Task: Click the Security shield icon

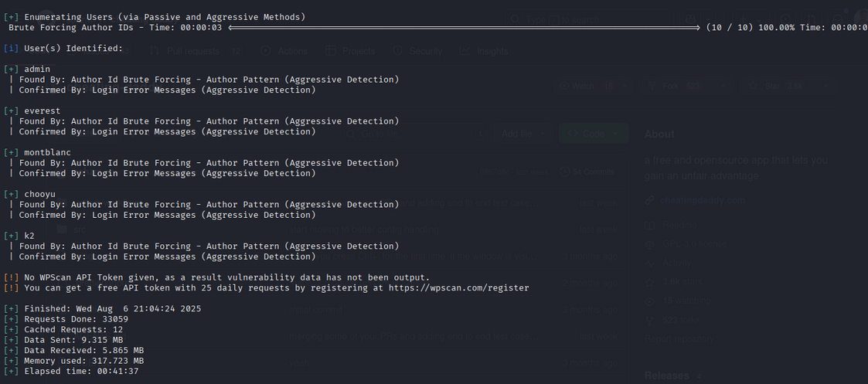Action: tap(397, 52)
